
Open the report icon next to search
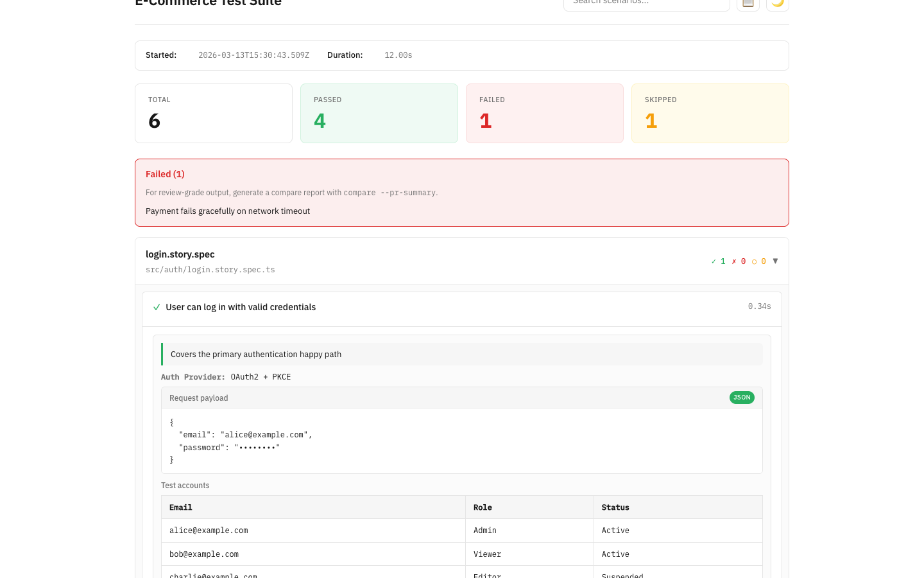point(748,4)
